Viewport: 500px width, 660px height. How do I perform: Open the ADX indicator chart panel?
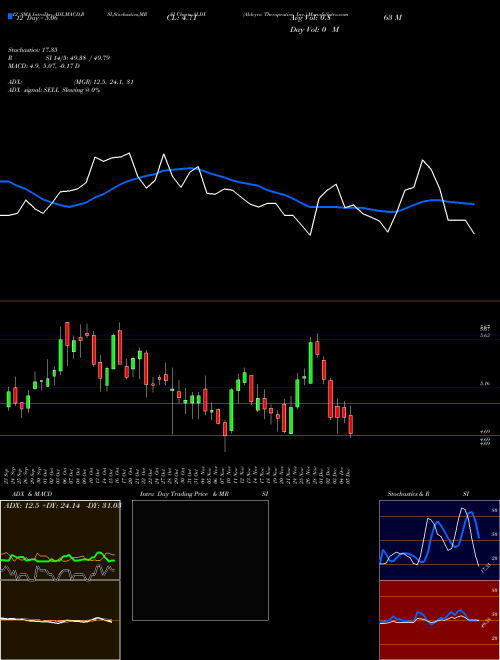[x=60, y=540]
